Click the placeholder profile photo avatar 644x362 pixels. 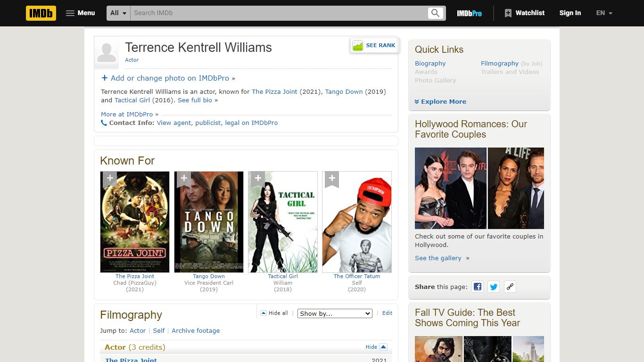point(107,52)
